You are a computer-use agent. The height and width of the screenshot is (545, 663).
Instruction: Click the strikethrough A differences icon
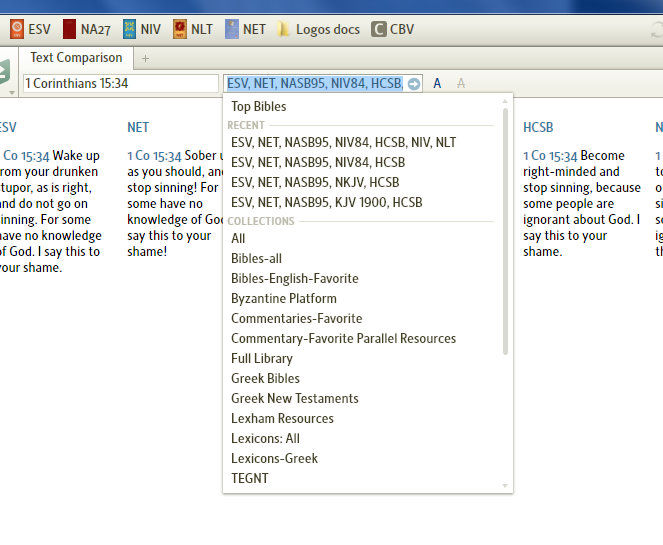(x=461, y=83)
